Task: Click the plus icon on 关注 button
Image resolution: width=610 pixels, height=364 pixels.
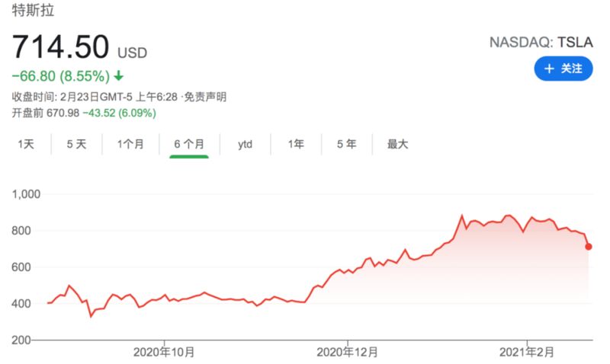Action: tap(548, 69)
